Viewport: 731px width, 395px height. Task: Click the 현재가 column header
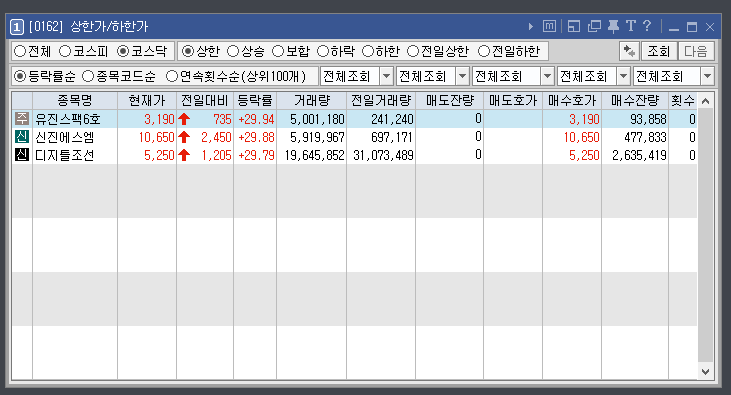coord(147,100)
